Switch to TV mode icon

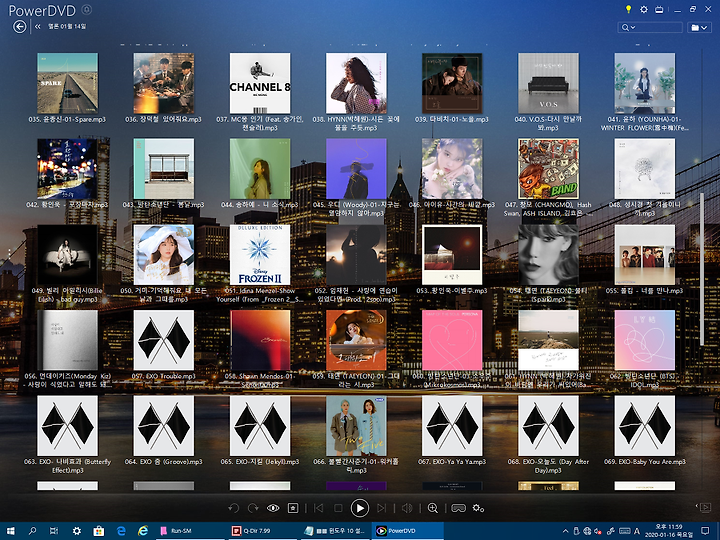659,9
